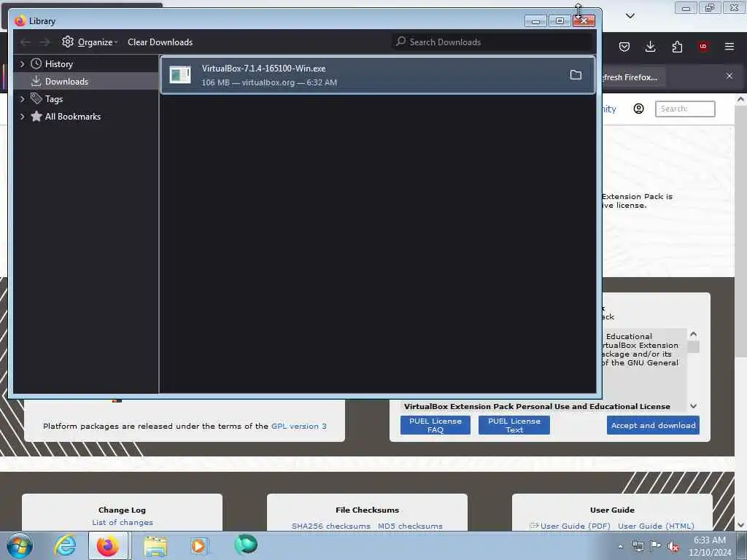Select History in Library sidebar
This screenshot has width=747, height=560.
point(58,64)
